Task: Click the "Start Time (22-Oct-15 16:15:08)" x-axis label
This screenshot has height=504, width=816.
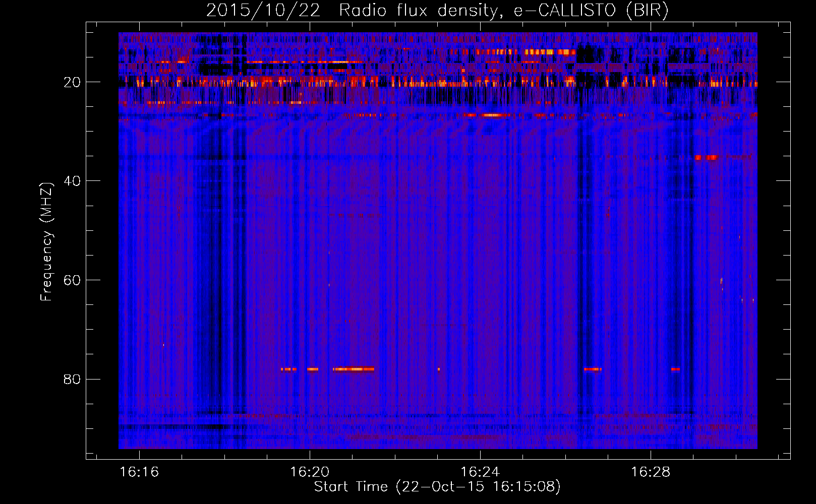Action: [437, 487]
